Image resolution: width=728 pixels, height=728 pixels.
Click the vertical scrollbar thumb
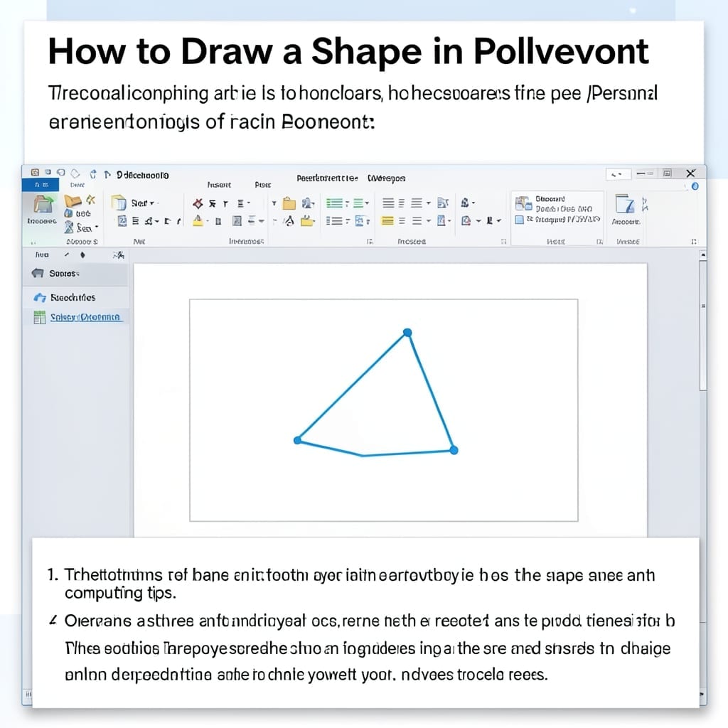[703, 325]
